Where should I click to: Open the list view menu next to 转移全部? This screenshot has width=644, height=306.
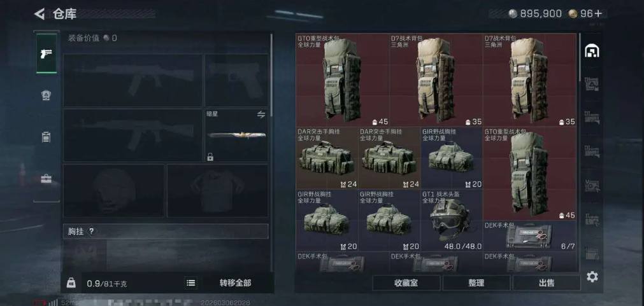click(x=190, y=282)
